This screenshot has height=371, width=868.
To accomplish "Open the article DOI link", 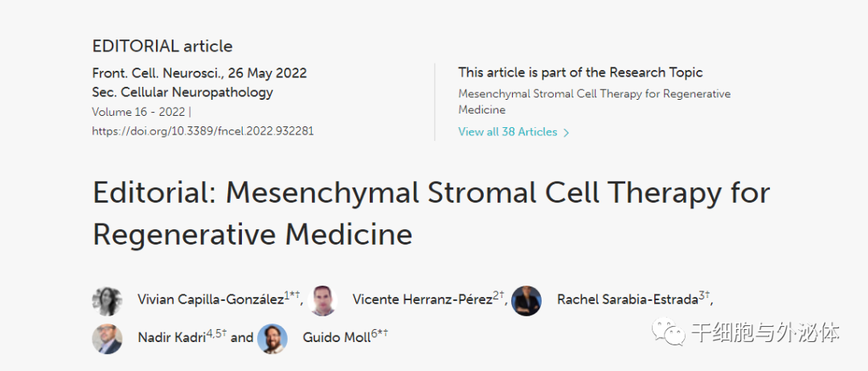I will (x=203, y=131).
